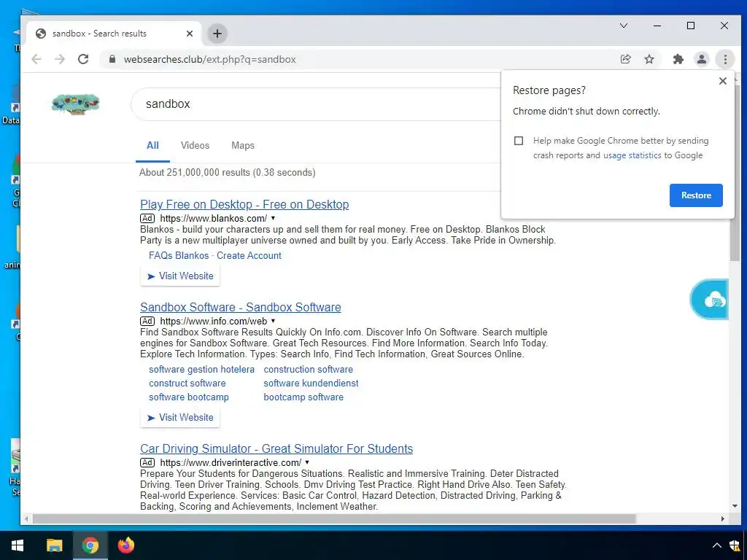Click the https://www.driverinteractive.com/ URL text

[x=231, y=462]
